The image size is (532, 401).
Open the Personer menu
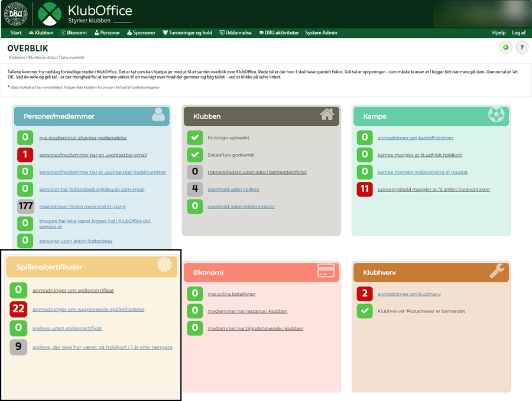107,33
